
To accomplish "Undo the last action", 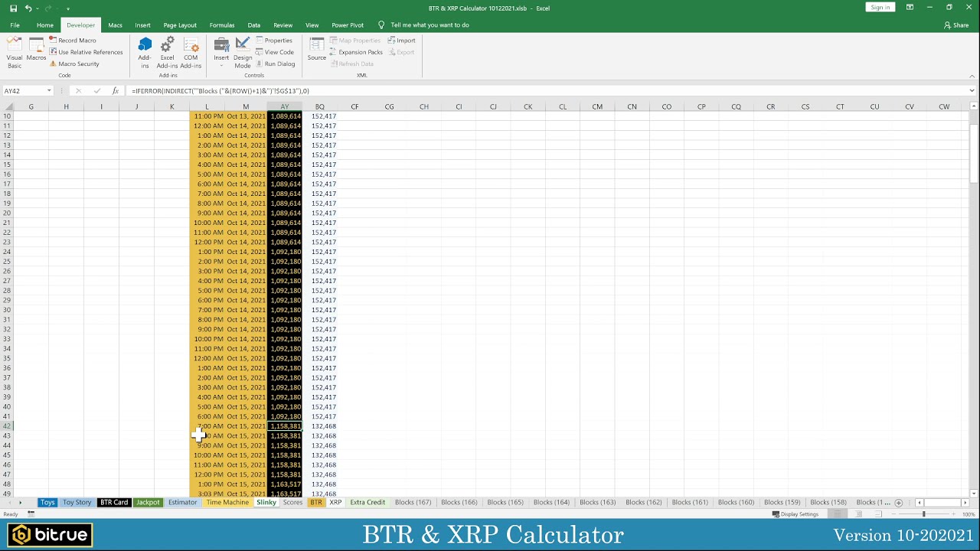I will [28, 8].
